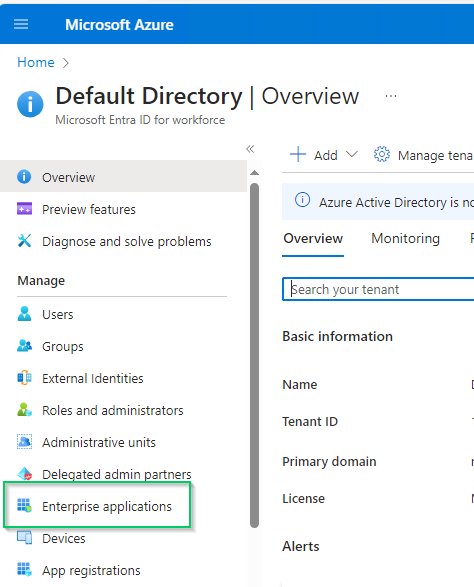The width and height of the screenshot is (474, 587).
Task: Click the Devices icon
Action: pyautogui.click(x=25, y=538)
